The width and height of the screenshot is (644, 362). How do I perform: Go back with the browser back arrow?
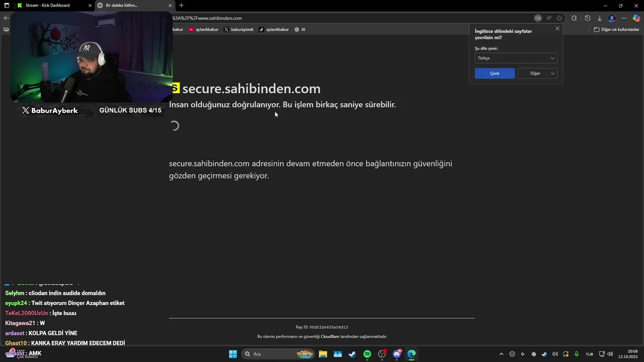click(x=6, y=18)
